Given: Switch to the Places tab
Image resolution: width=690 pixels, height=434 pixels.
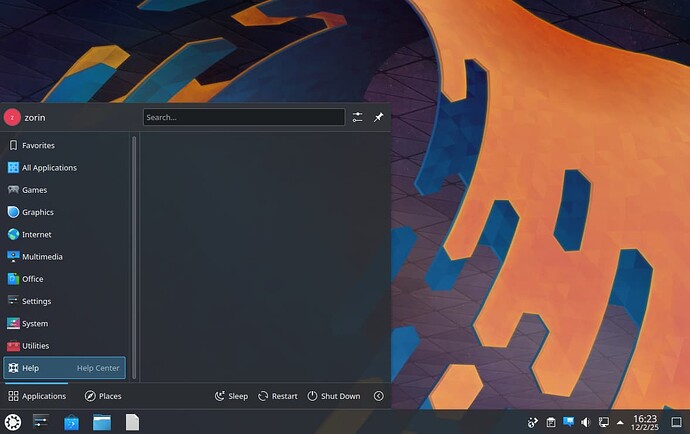Looking at the screenshot, I should (x=103, y=396).
